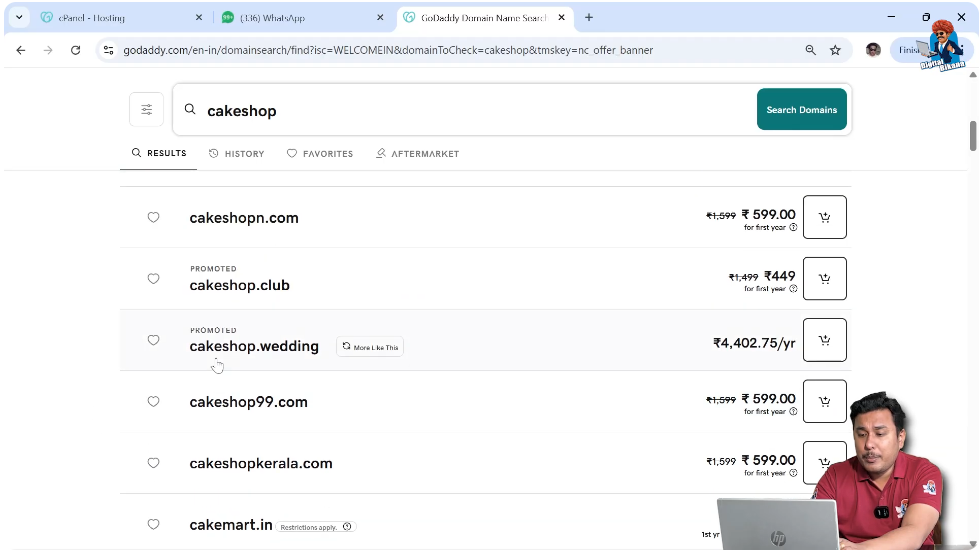Select the RESULTS tab
980x552 pixels.
(x=159, y=153)
